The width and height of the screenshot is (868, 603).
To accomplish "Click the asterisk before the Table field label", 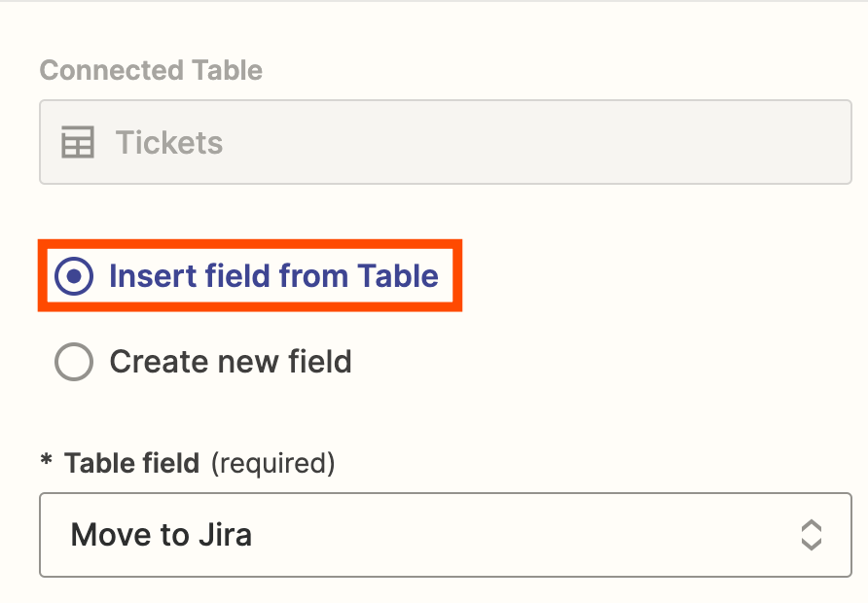I will coord(46,464).
